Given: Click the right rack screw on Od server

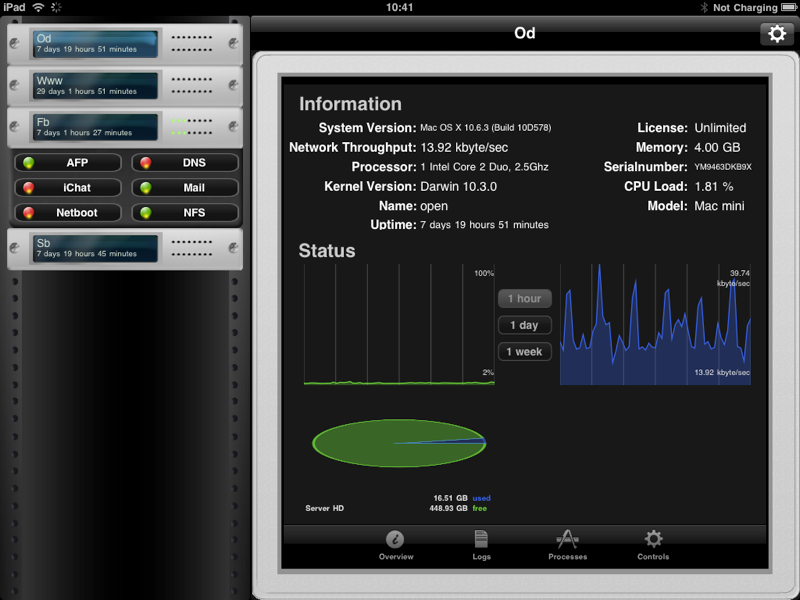Looking at the screenshot, I should point(234,43).
